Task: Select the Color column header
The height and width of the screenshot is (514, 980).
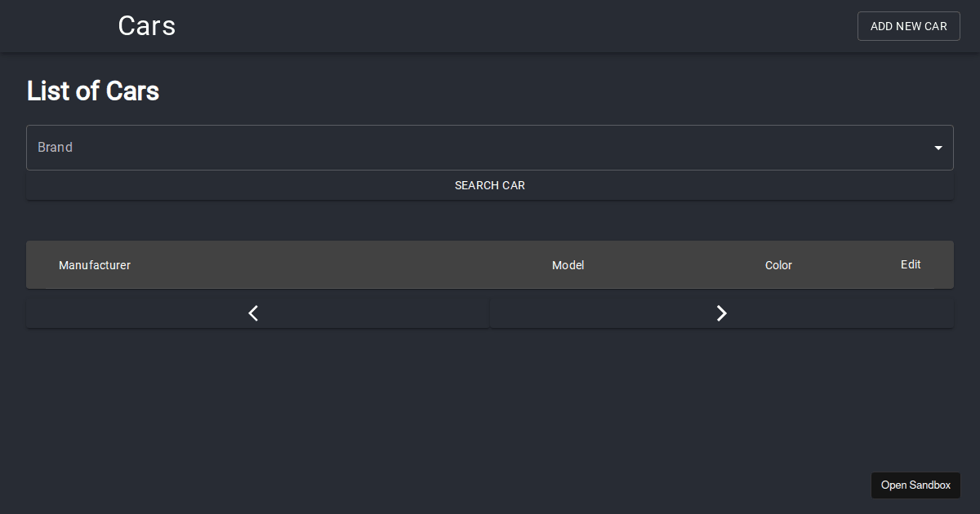Action: (x=778, y=265)
